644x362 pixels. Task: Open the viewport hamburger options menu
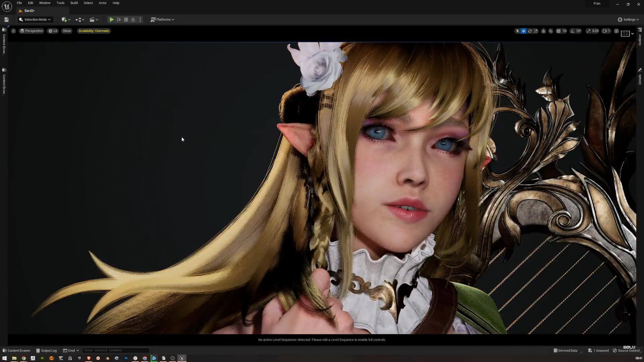[13, 31]
